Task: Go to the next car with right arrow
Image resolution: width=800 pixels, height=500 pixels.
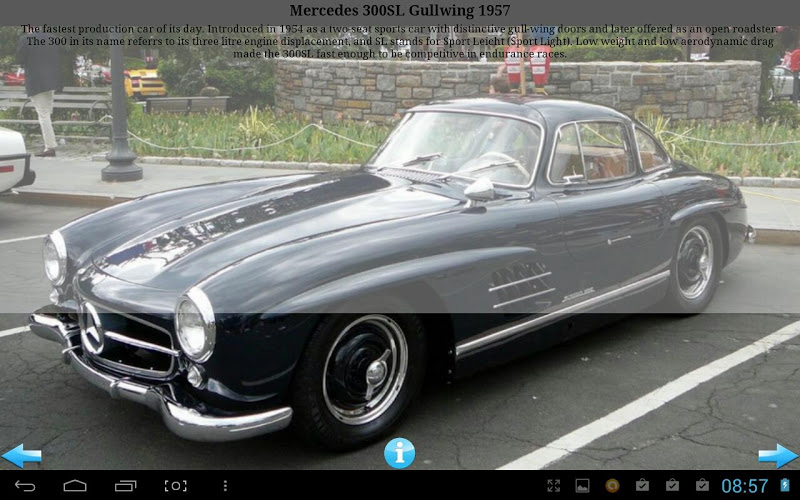Action: (x=778, y=455)
